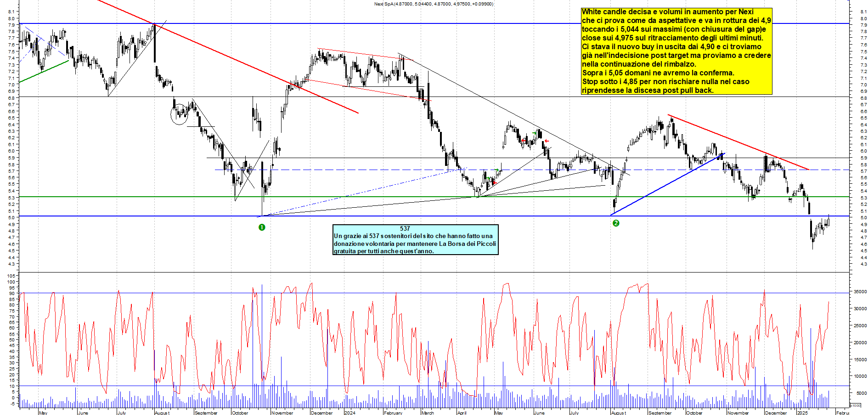This screenshot has height=415, width=868.
Task: Click the '537' heading in the cyan box
Action: click(405, 228)
